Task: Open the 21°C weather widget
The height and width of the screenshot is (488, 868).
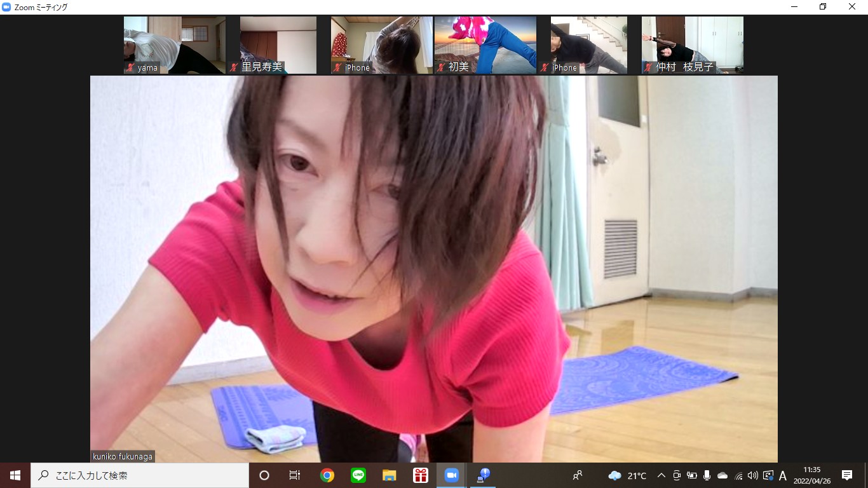Action: 627,475
